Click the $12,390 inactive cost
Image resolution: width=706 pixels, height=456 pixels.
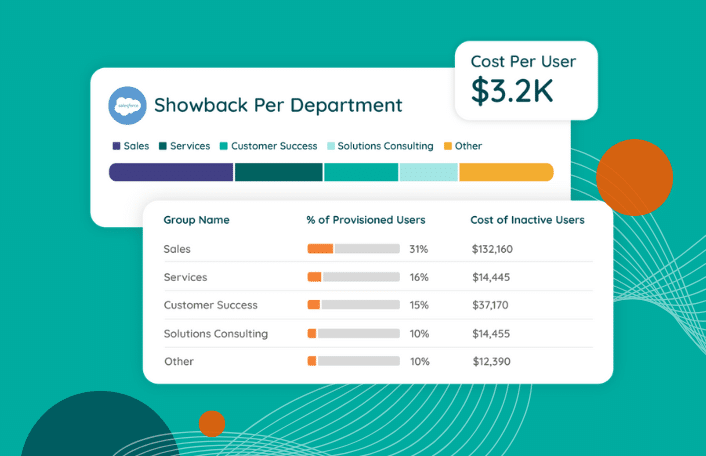[491, 361]
